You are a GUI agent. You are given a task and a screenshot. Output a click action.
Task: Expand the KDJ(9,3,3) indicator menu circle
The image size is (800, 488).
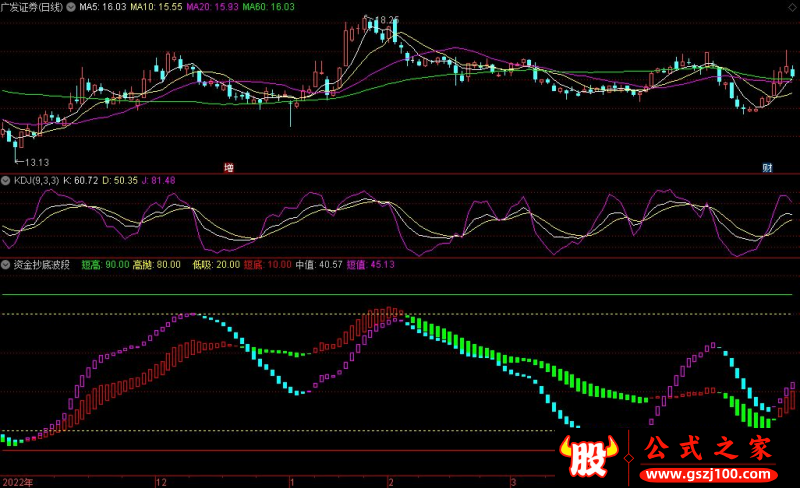[6, 181]
